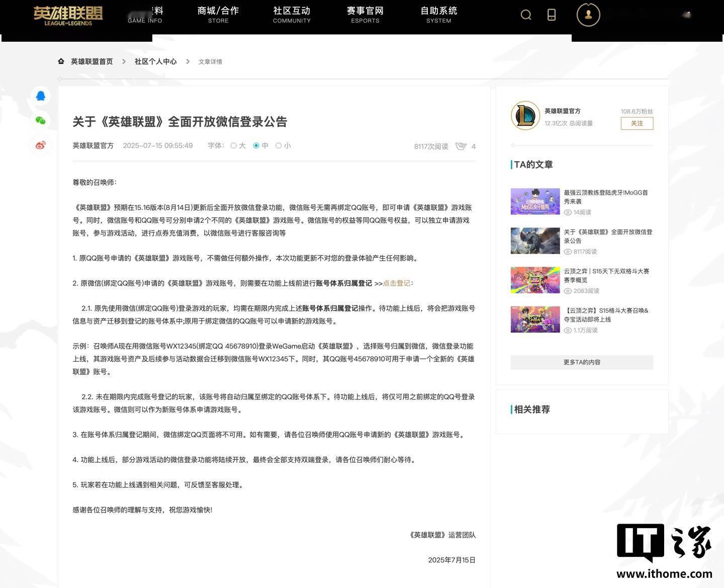Go to 英雄联盟首页 breadcrumb link
Image resolution: width=724 pixels, height=588 pixels.
pos(92,61)
